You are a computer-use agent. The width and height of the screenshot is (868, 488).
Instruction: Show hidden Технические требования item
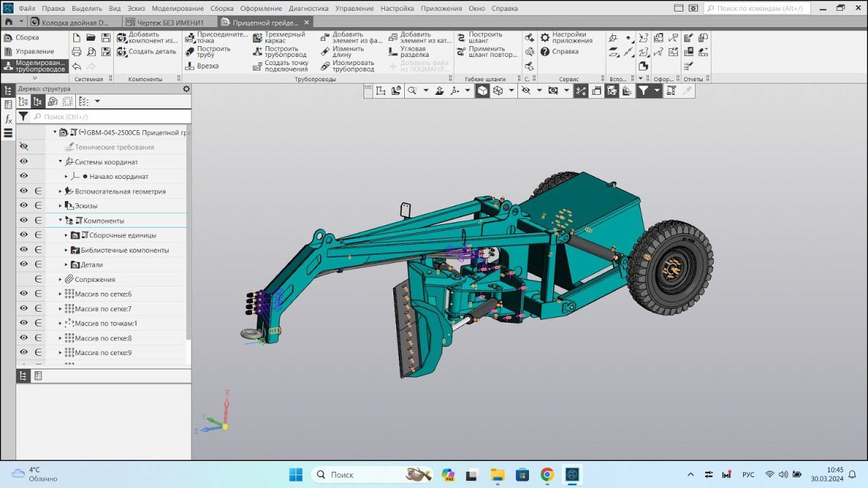[x=24, y=147]
